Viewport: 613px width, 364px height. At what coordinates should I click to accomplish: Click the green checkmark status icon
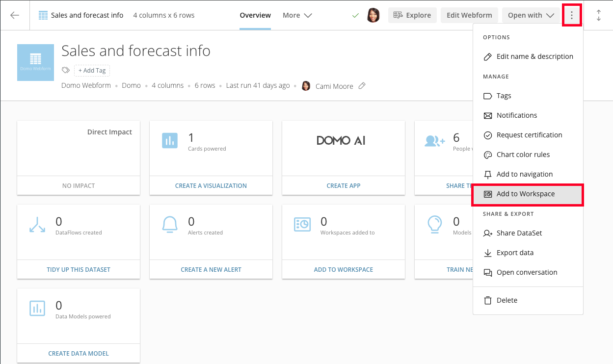(x=356, y=16)
